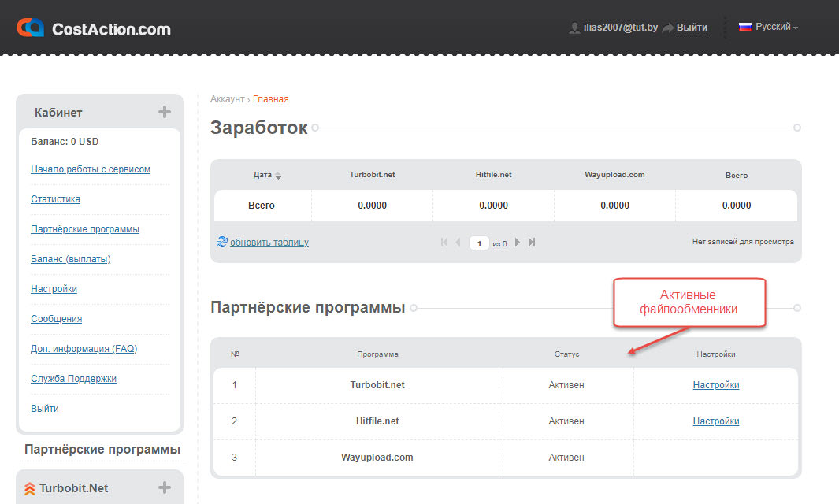Viewport: 839px width, 504px height.
Task: Click the Активен status of Wayupload.com row
Action: 566,458
